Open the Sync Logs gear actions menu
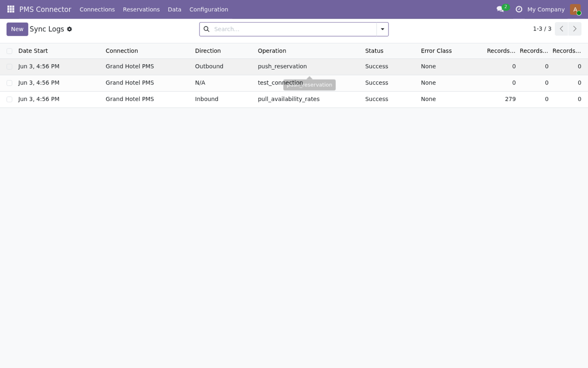 (x=70, y=29)
